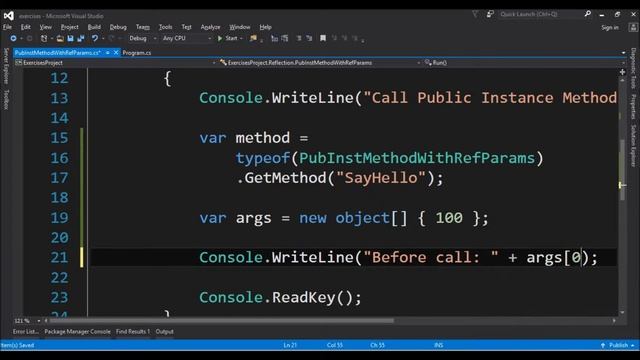640x360 pixels.
Task: Click the horizontal scrollbar thumb under editor
Action: (221, 321)
